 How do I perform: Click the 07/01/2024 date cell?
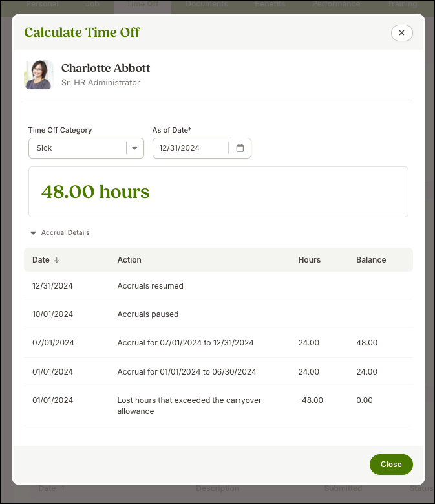click(x=53, y=343)
